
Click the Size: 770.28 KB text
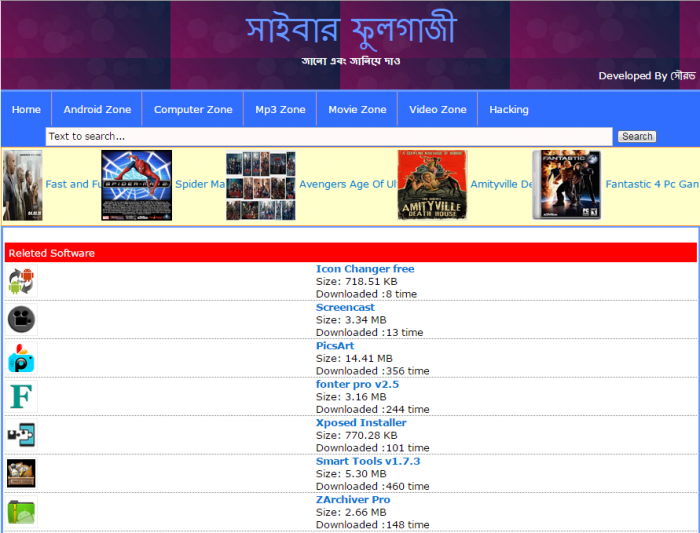click(x=356, y=435)
